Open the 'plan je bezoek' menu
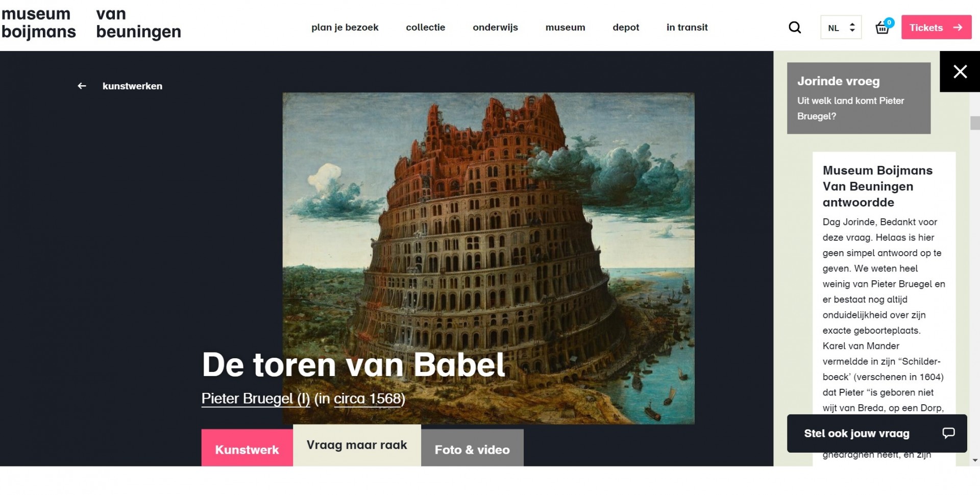The image size is (980, 495). pos(345,28)
